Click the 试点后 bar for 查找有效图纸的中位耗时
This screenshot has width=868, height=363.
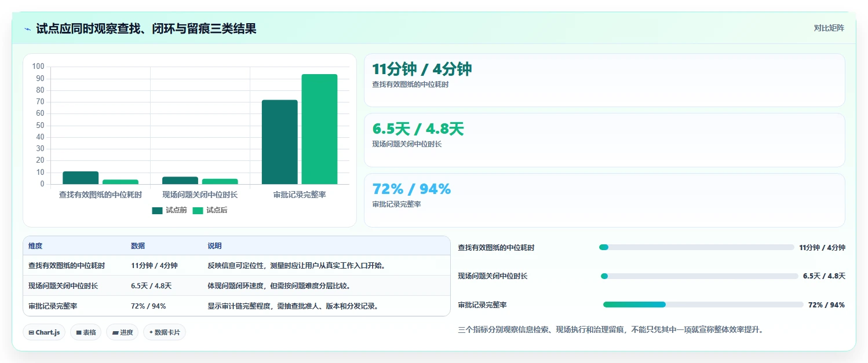121,182
